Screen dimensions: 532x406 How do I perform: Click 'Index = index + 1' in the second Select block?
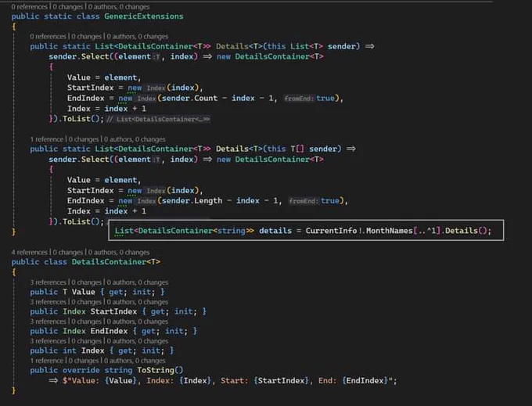[106, 211]
